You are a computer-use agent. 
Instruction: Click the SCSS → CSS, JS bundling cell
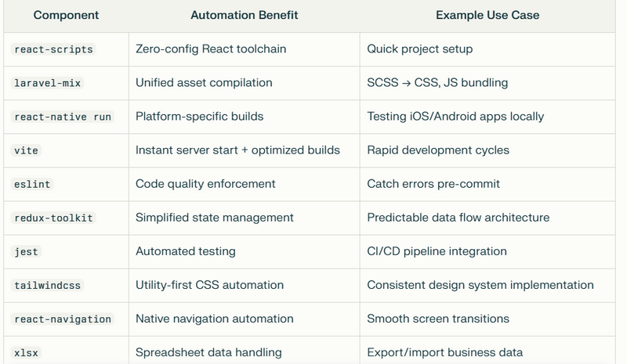tap(487, 83)
